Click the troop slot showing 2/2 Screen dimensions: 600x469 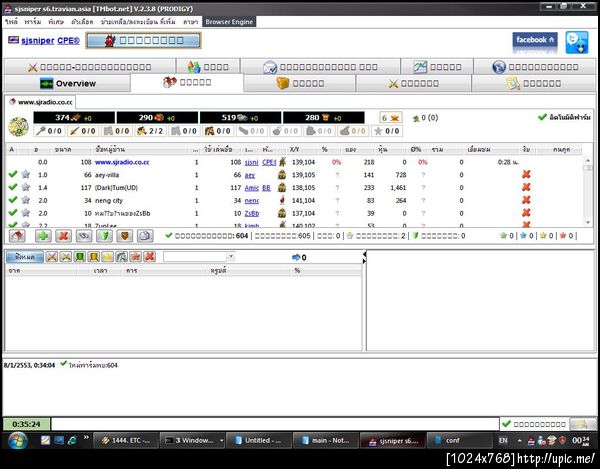pyautogui.click(x=150, y=131)
